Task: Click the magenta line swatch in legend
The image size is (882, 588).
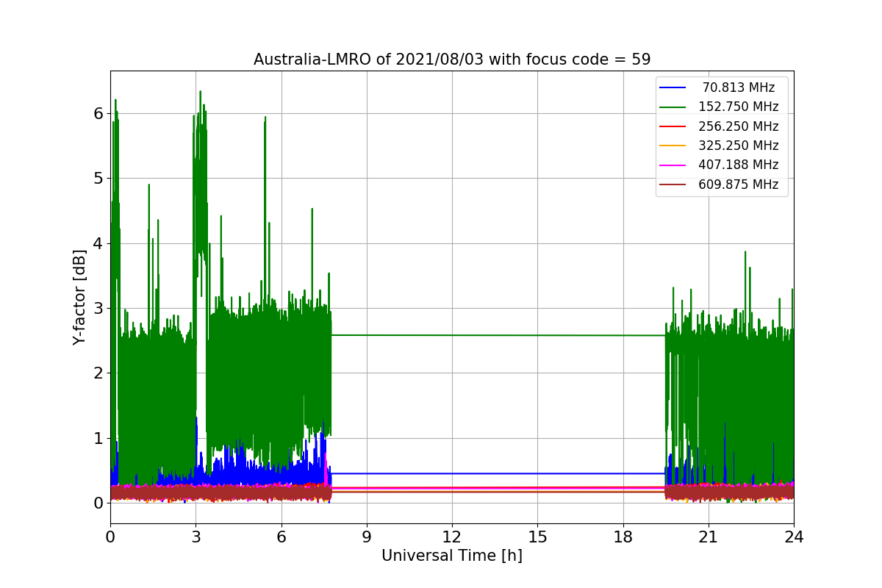Action: pos(673,165)
